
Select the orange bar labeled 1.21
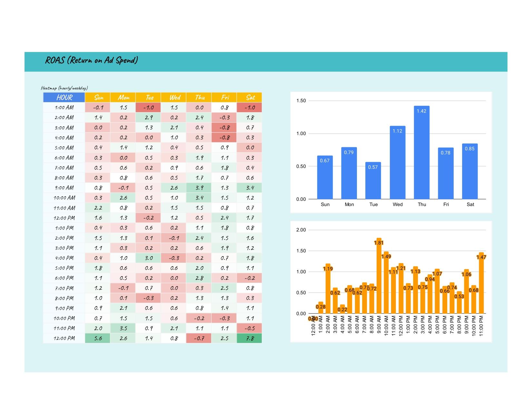pos(401,288)
